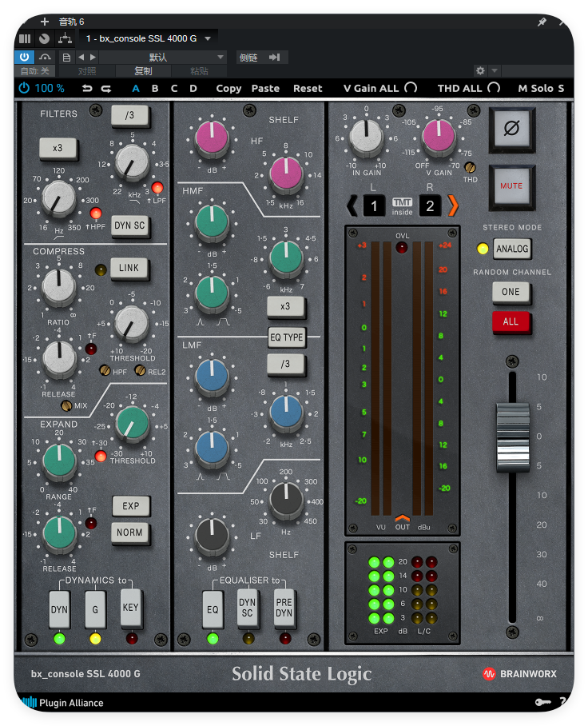
Task: Click the pin icon in the title bar
Action: 542,22
